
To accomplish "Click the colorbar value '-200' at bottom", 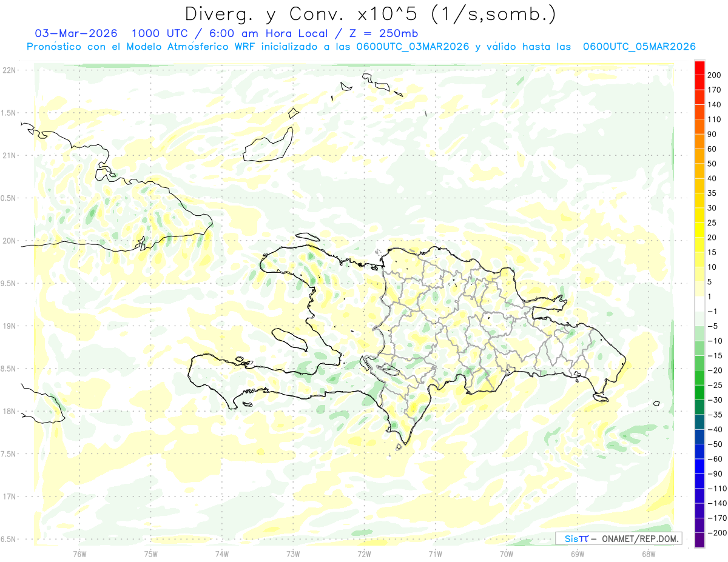I will tap(716, 532).
